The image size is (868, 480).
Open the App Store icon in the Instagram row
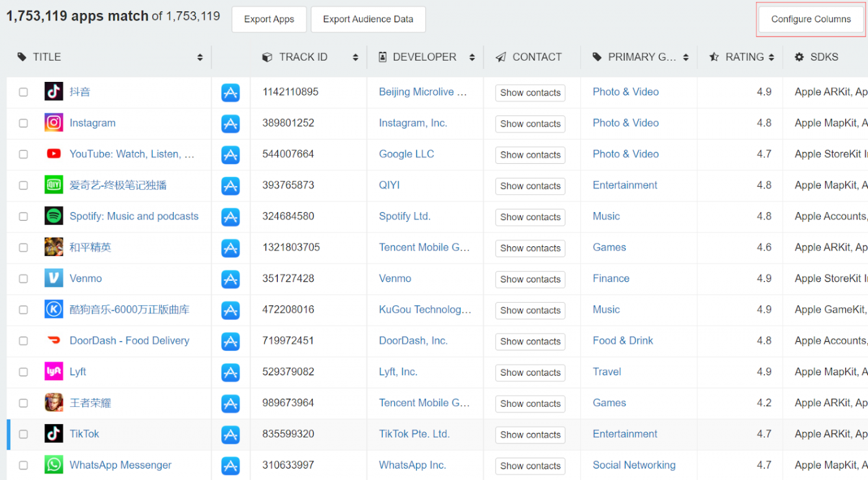[x=231, y=123]
